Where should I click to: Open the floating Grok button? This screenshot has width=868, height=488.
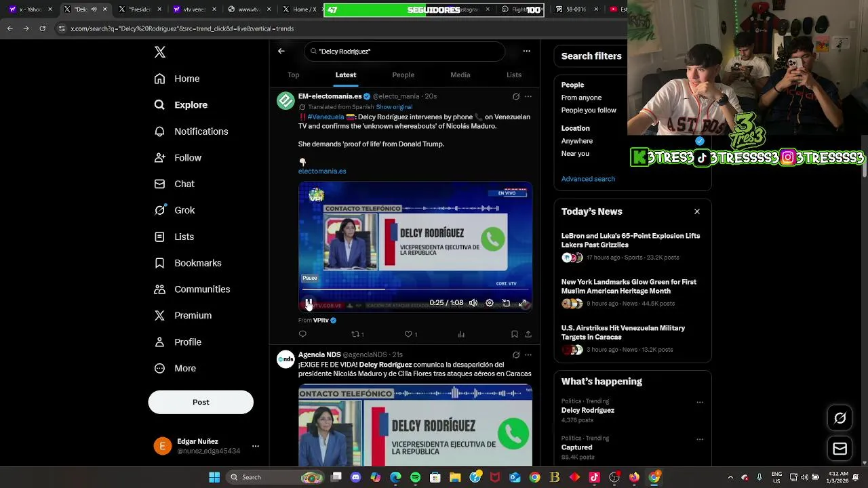tap(840, 418)
